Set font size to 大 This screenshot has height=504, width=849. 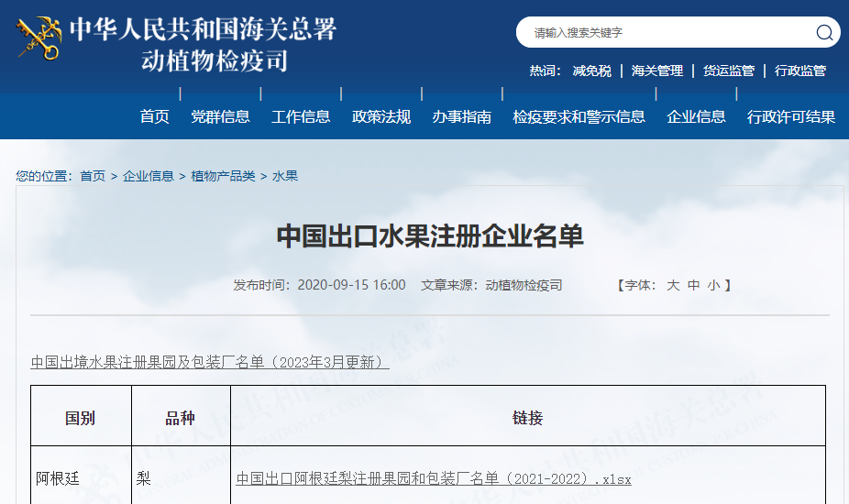point(673,286)
